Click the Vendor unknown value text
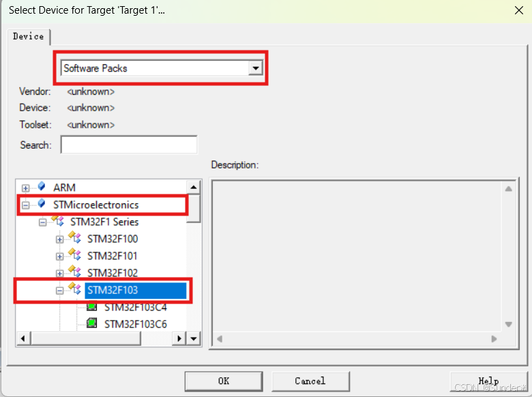Viewport: 532px width, 397px height. 91,91
